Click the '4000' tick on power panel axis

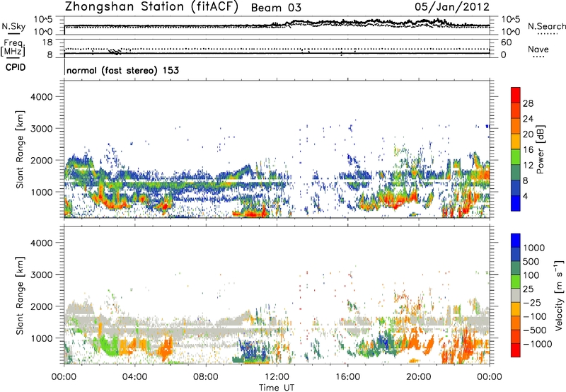pyautogui.click(x=42, y=97)
